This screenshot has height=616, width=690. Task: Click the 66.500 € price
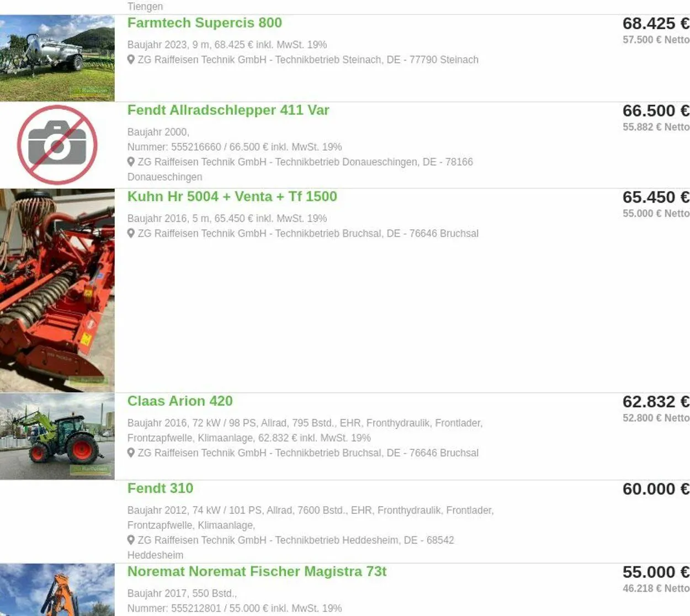(x=656, y=111)
